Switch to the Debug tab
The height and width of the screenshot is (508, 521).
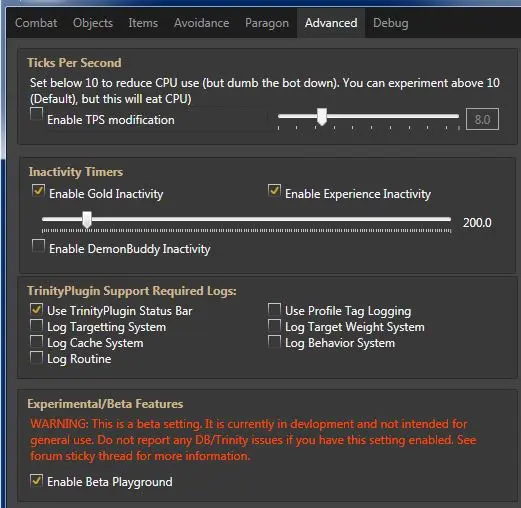[390, 23]
